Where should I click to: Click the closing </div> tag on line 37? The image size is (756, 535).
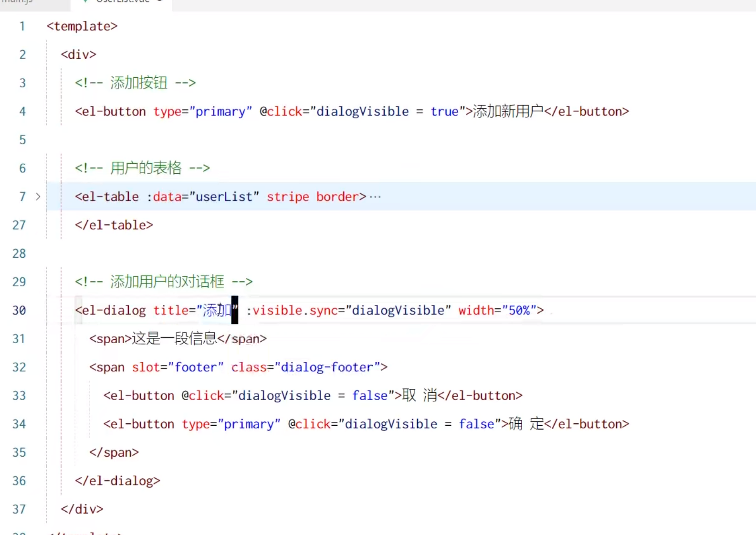pyautogui.click(x=82, y=509)
